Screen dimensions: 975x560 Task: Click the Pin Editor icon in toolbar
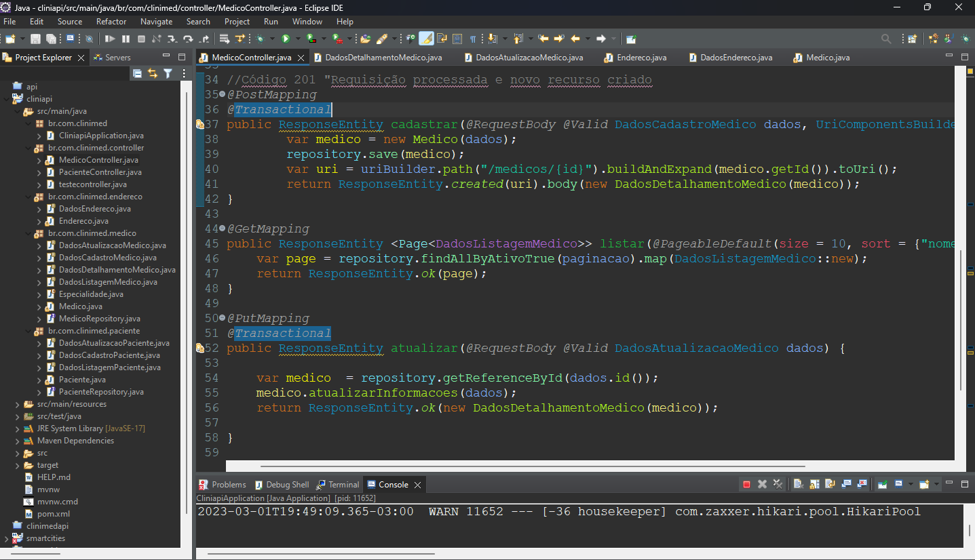631,39
